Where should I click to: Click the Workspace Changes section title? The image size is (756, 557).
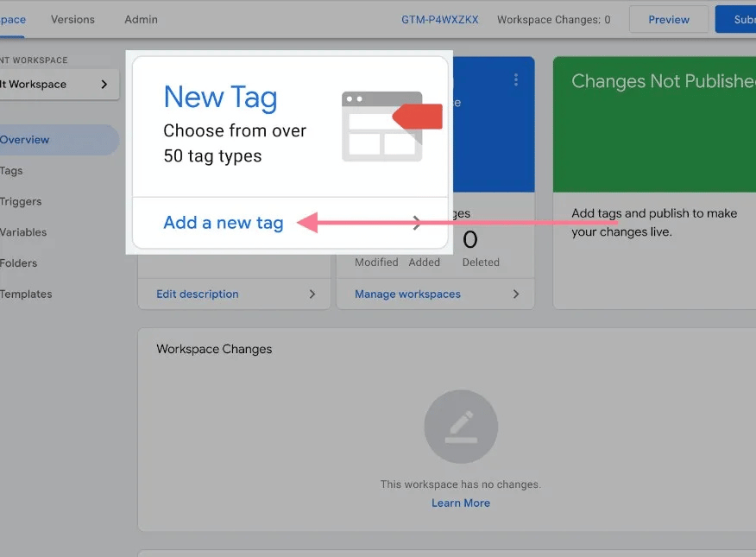click(214, 349)
